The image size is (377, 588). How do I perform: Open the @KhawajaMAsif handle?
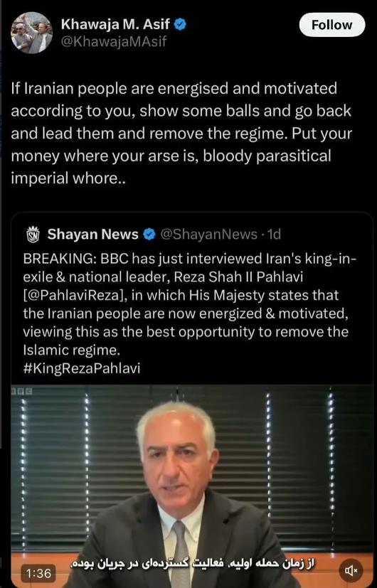tap(114, 41)
